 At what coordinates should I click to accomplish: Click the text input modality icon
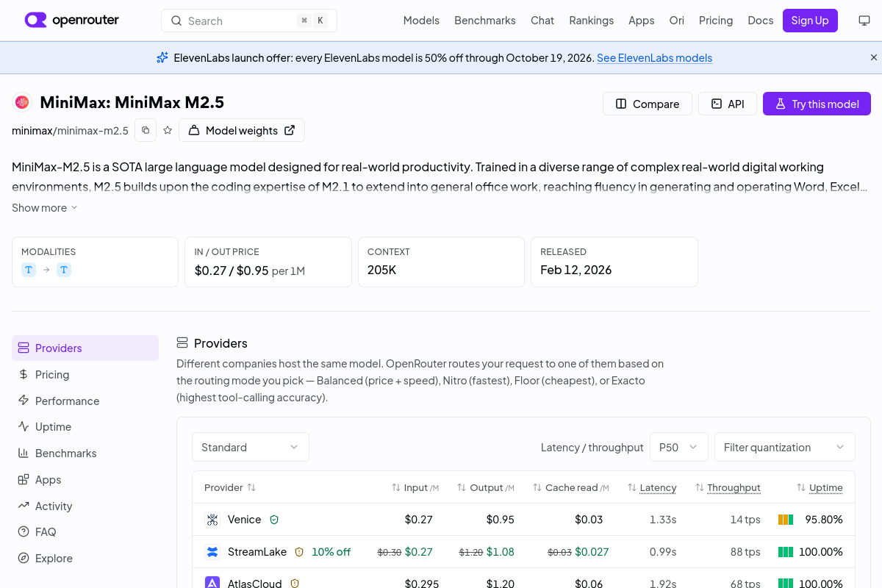click(x=29, y=270)
